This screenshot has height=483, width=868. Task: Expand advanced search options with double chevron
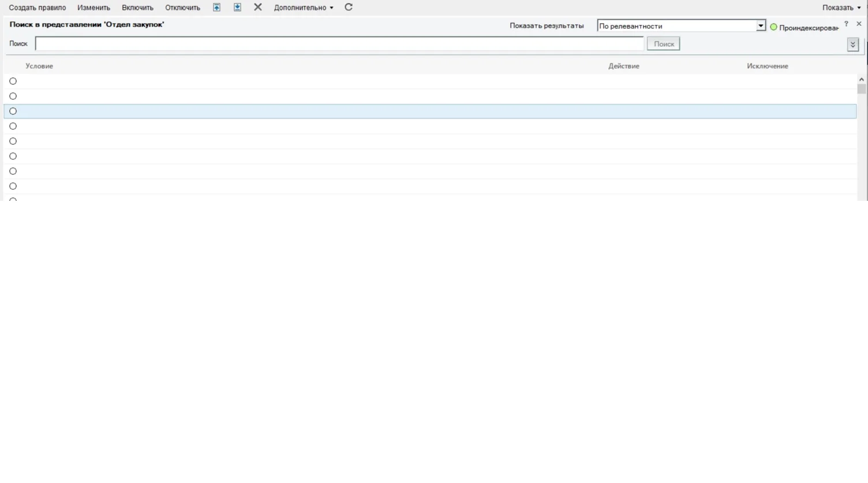point(853,44)
